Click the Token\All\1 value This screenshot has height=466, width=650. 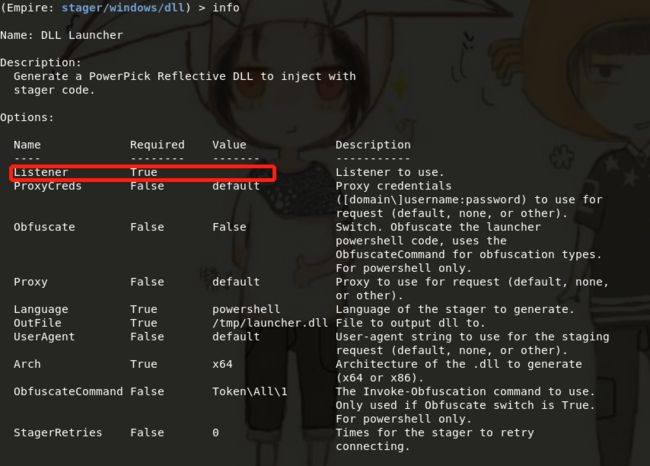[x=250, y=391]
